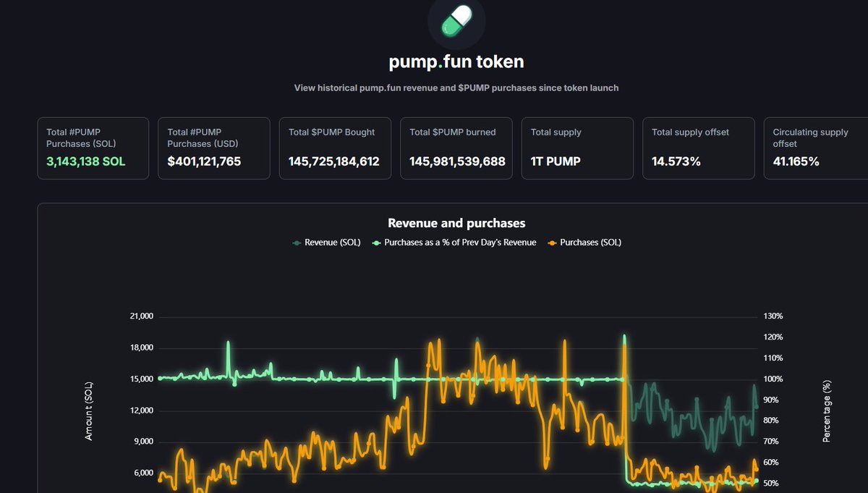Click the 70% right-axis label
868x493 pixels.
(771, 442)
